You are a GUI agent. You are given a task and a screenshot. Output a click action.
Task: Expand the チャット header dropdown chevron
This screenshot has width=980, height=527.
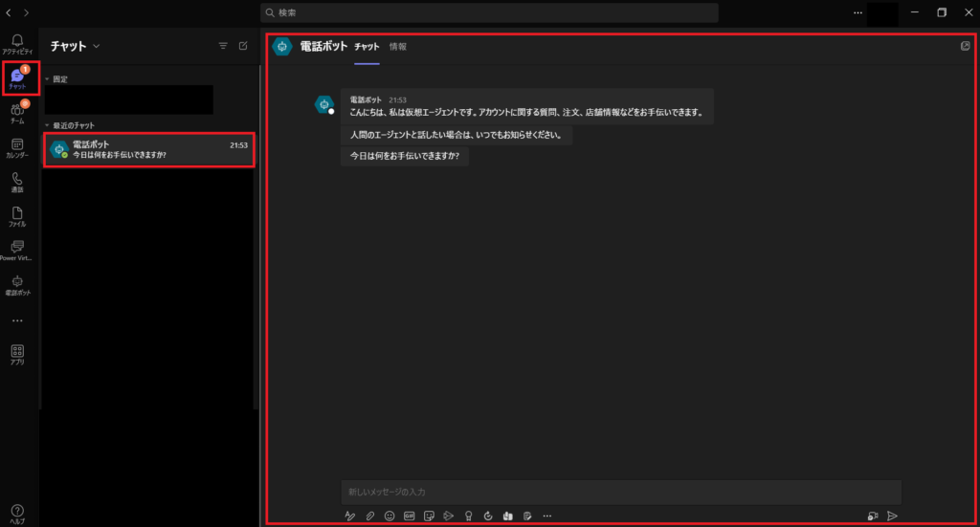(x=97, y=46)
